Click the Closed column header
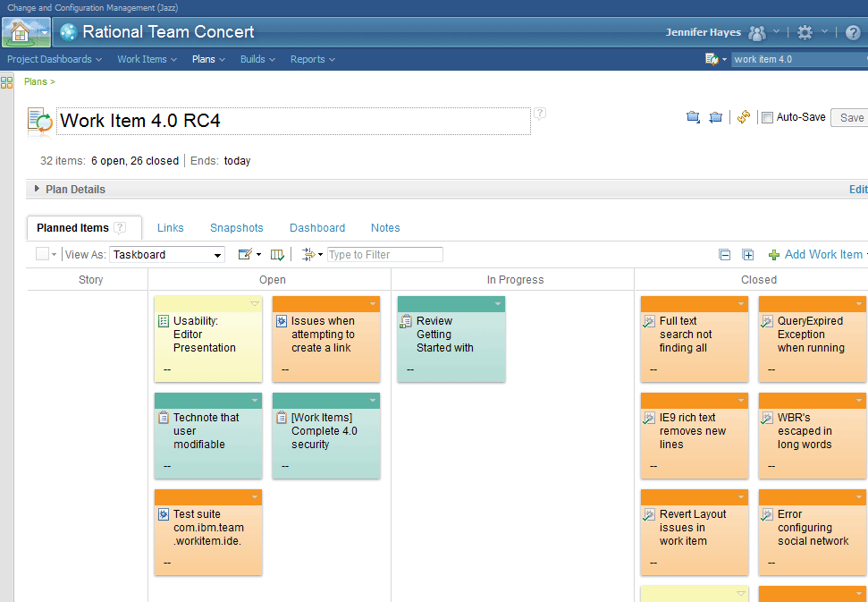 758,280
